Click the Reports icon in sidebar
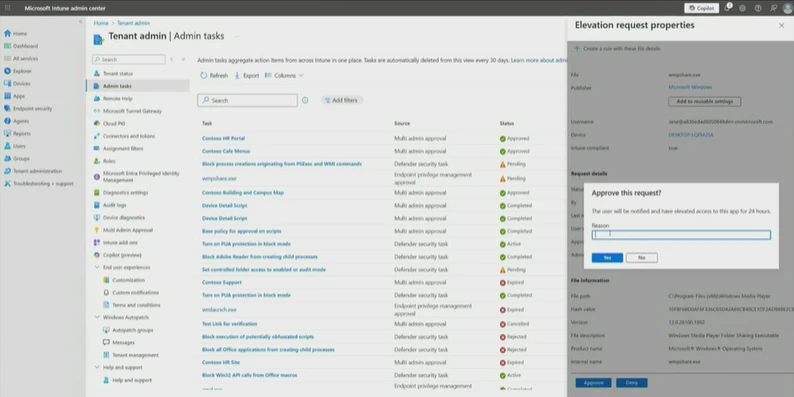794x397 pixels. click(7, 134)
